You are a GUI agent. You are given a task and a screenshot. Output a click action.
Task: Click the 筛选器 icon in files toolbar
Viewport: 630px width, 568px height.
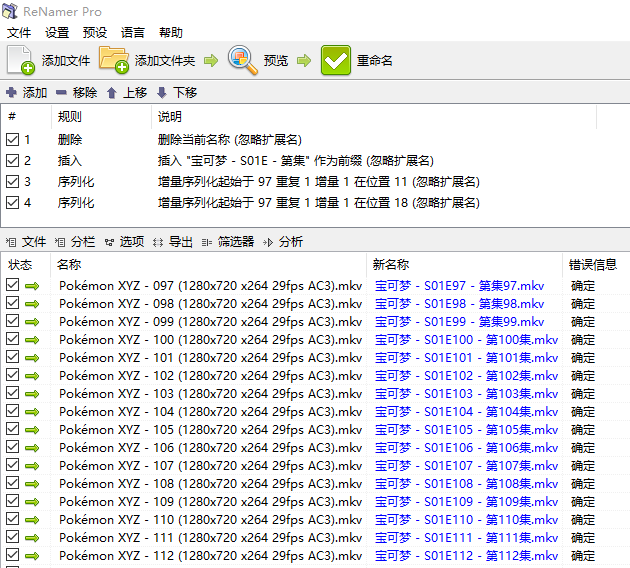click(x=207, y=242)
